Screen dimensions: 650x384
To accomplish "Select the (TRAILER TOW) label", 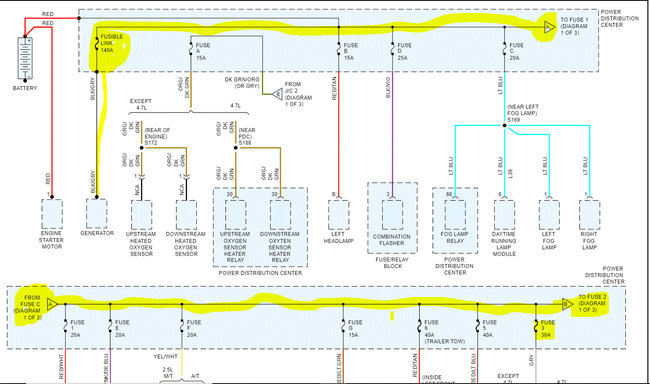I will coord(444,341).
